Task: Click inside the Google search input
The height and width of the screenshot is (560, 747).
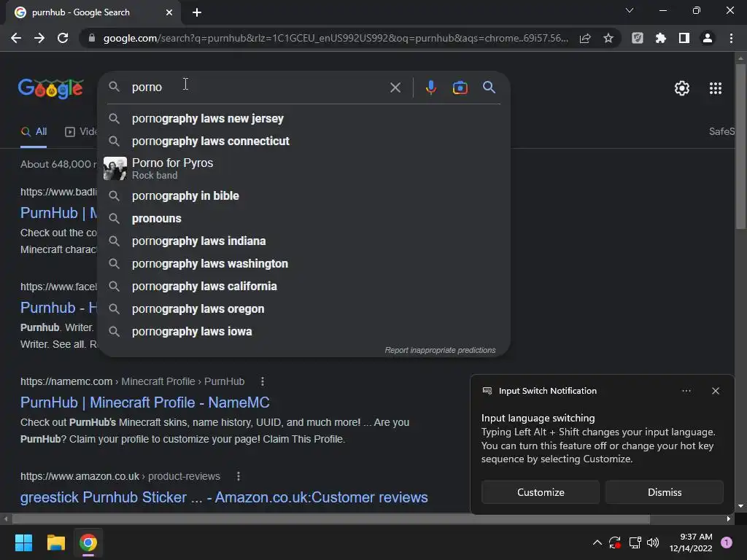Action: (x=258, y=87)
